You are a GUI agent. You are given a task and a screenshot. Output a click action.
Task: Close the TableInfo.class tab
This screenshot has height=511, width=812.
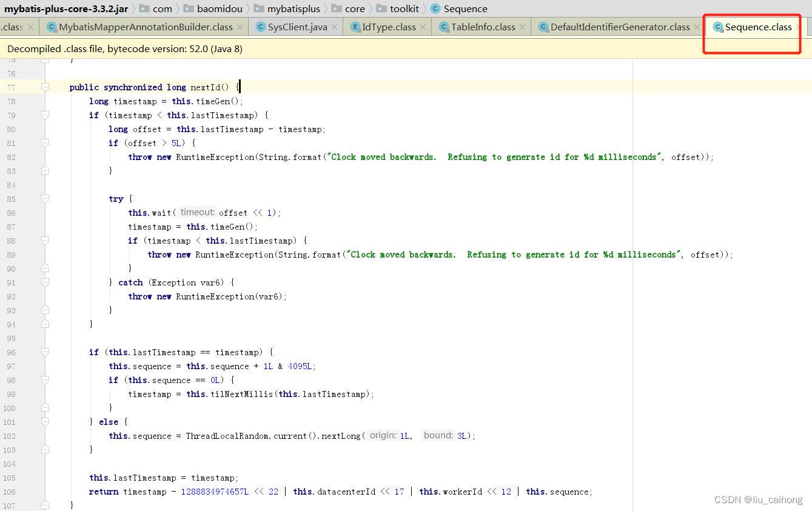click(x=522, y=27)
